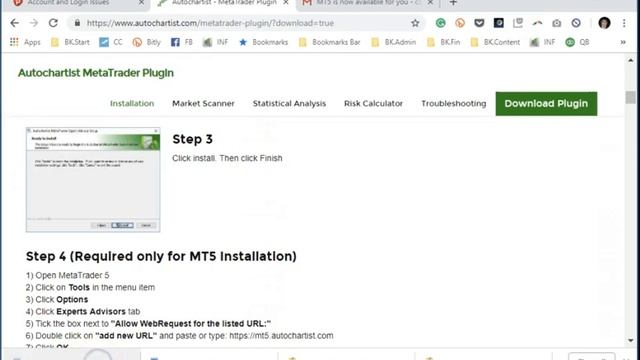Open Chrome three-dot menu

(624, 23)
